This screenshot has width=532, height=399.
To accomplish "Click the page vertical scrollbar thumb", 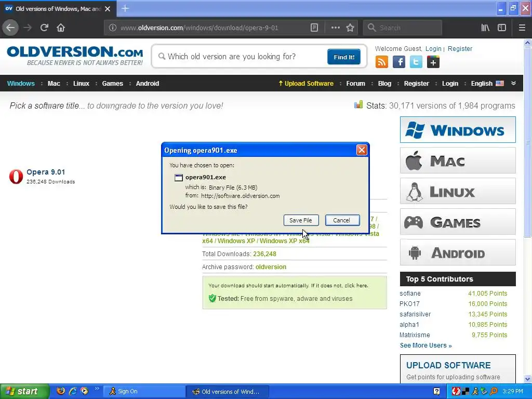I will [527, 142].
